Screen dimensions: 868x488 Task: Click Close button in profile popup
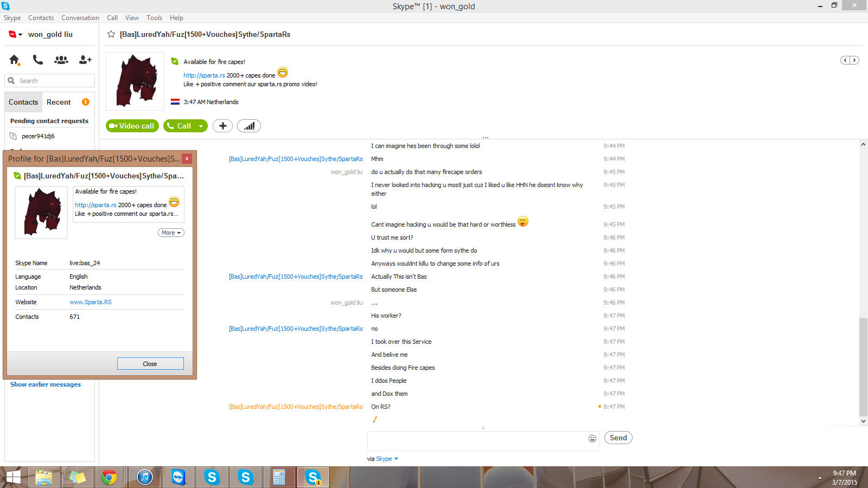[150, 364]
